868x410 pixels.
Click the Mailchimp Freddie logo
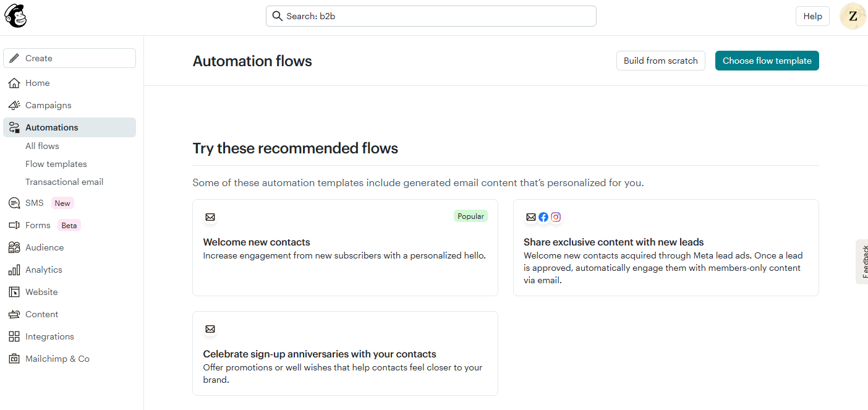[15, 16]
